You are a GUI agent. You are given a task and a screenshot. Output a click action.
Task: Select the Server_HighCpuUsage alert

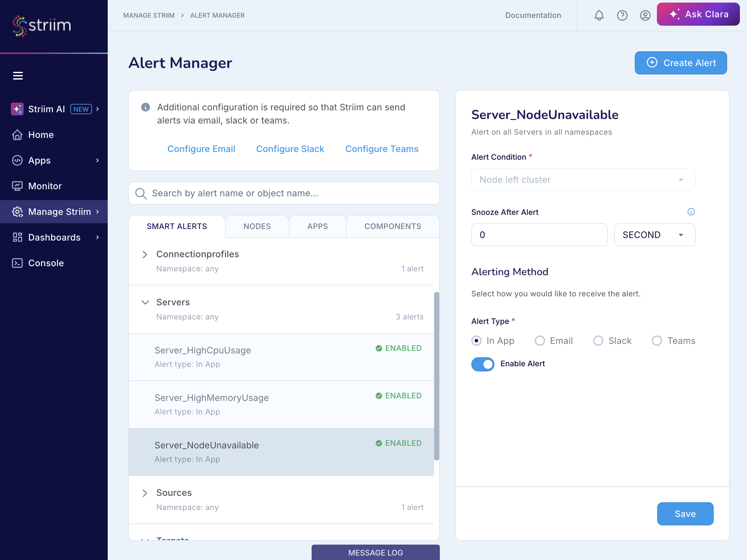[281, 357]
